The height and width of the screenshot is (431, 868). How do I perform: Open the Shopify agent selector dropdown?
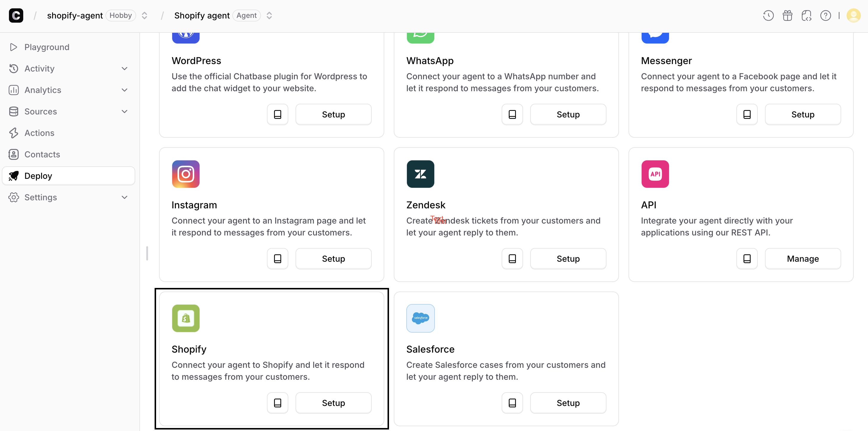click(269, 15)
